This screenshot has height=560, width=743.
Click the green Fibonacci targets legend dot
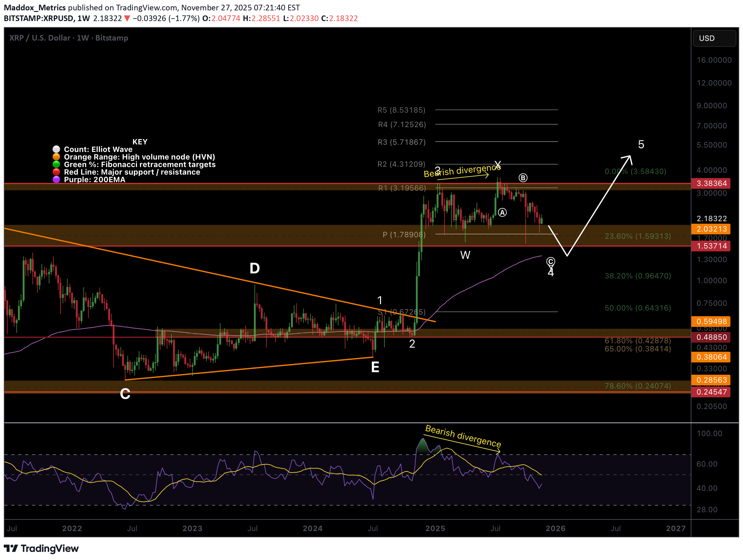pos(56,164)
